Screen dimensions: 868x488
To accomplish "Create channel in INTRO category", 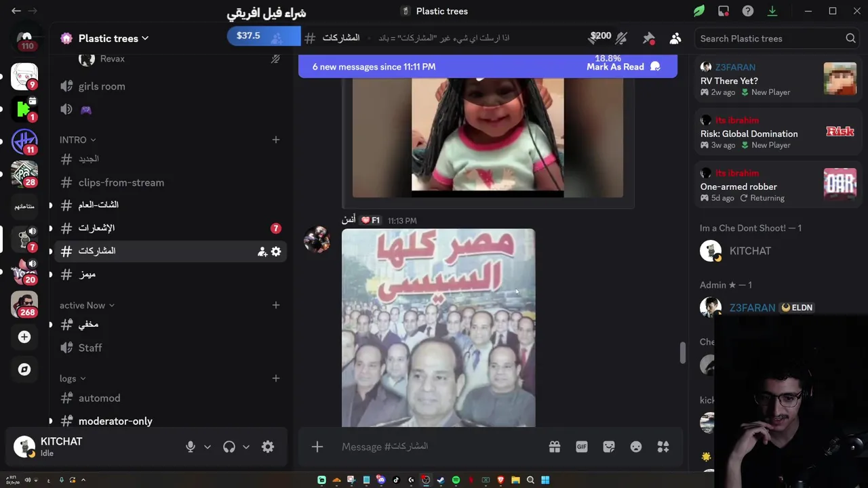I will 276,140.
